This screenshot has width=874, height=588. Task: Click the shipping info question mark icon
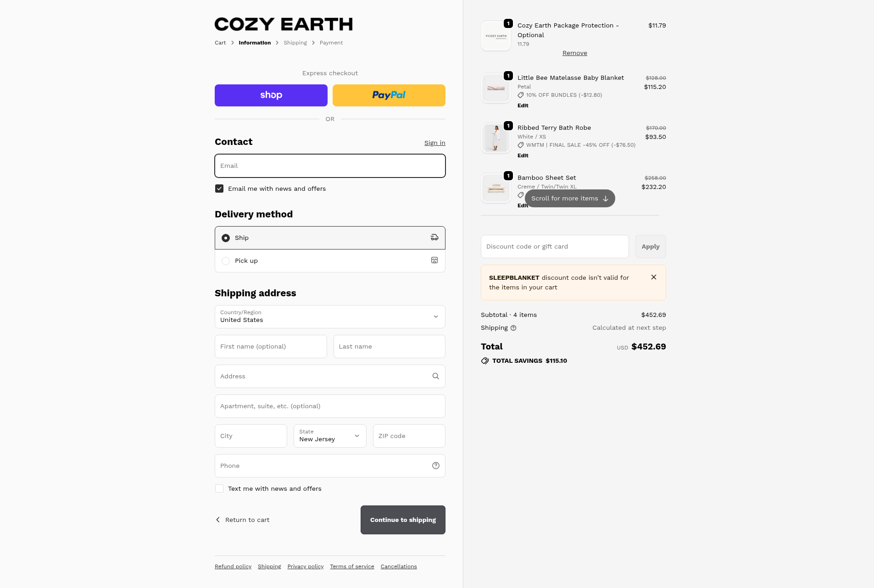pyautogui.click(x=513, y=328)
